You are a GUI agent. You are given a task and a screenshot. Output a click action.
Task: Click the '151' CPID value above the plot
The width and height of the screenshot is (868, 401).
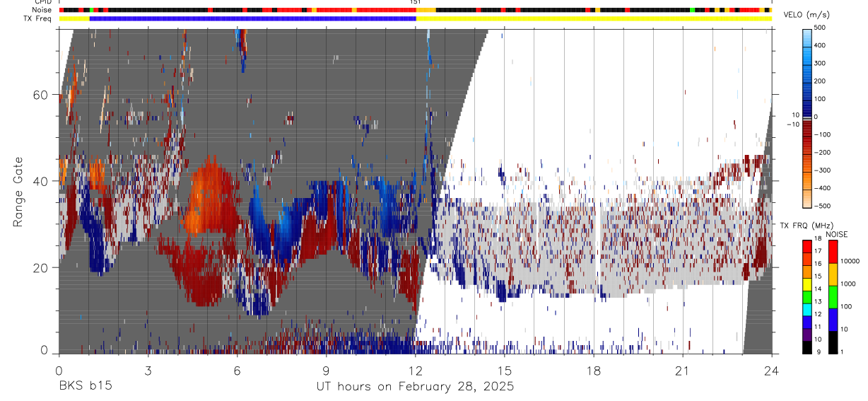416,2
